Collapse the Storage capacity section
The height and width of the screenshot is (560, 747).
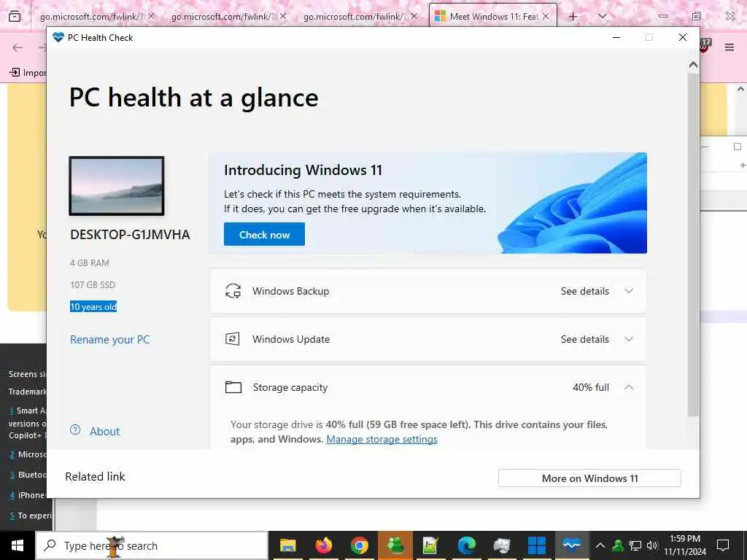[629, 387]
